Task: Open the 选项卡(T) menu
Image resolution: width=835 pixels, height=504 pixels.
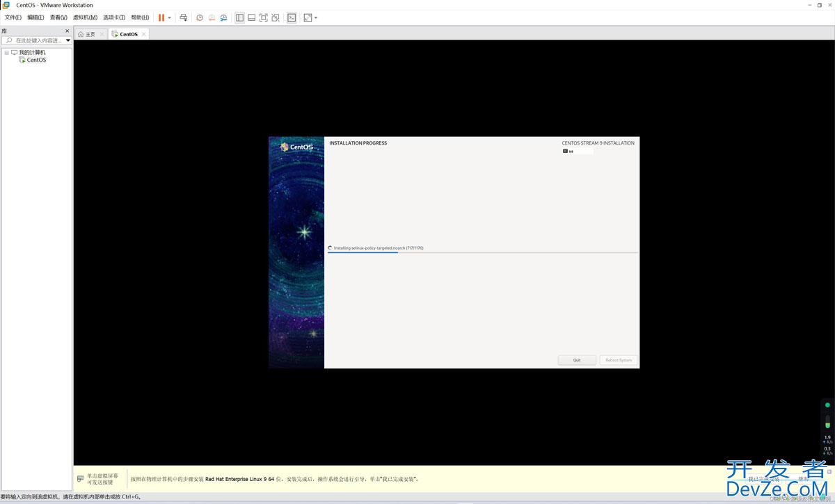Action: 114,17
